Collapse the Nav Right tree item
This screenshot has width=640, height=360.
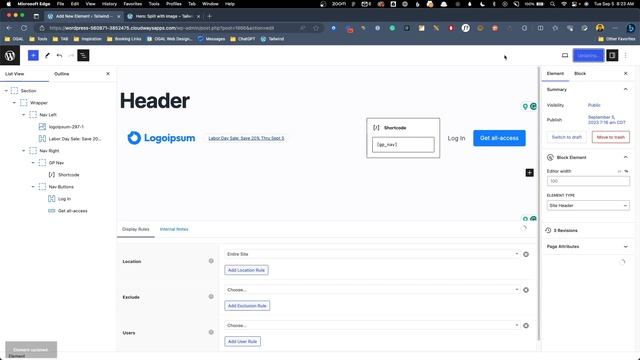pos(24,151)
